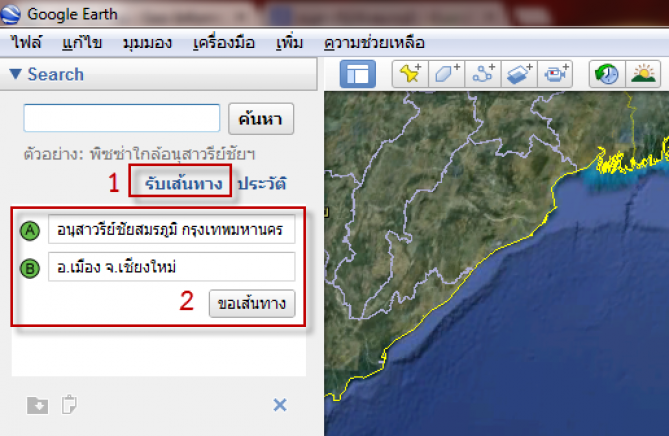Image resolution: width=669 pixels, height=436 pixels.
Task: Click the green A start marker
Action: pyautogui.click(x=30, y=231)
